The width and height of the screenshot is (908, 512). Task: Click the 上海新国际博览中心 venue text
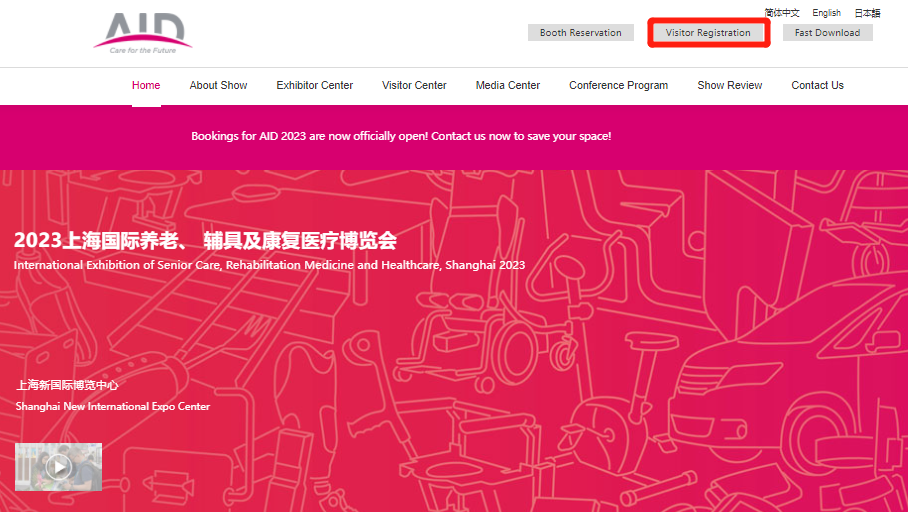[67, 385]
